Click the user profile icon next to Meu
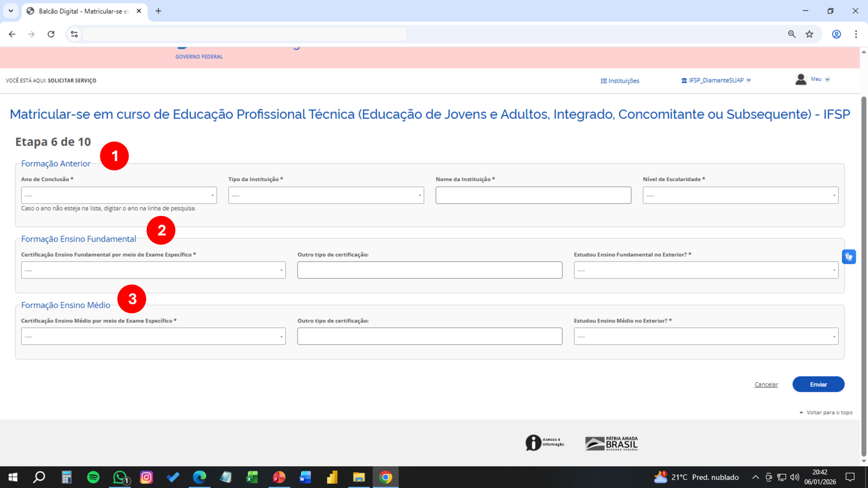This screenshot has height=488, width=868. (801, 79)
